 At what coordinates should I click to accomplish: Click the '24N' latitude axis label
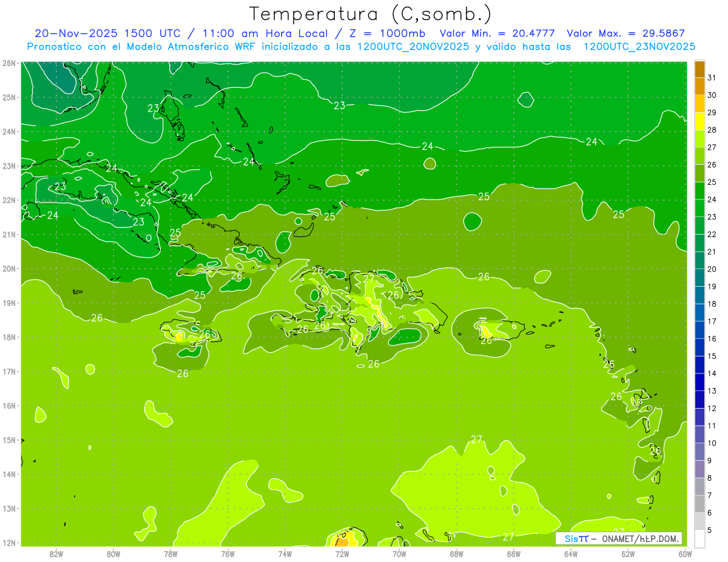click(x=9, y=132)
